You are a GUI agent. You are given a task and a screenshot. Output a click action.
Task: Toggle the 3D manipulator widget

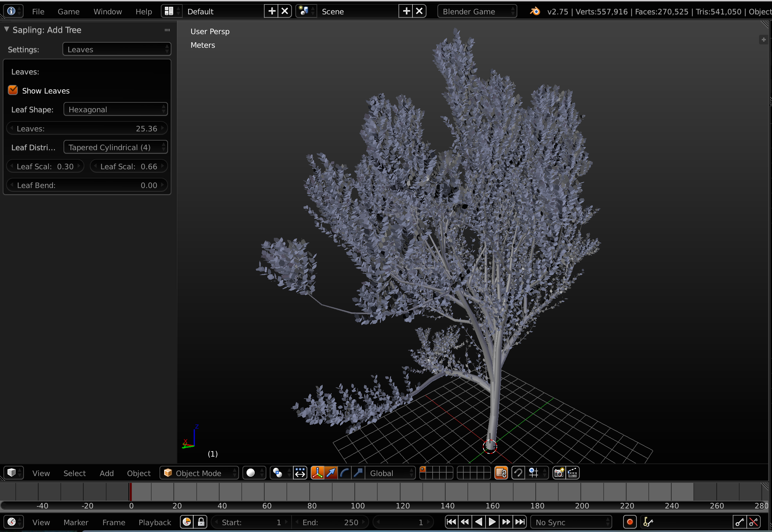(x=317, y=473)
